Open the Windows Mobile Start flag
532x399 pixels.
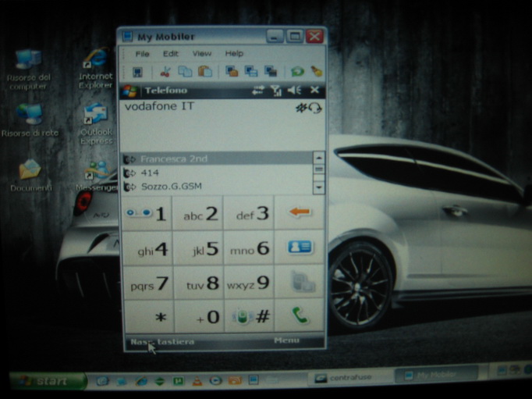[129, 91]
